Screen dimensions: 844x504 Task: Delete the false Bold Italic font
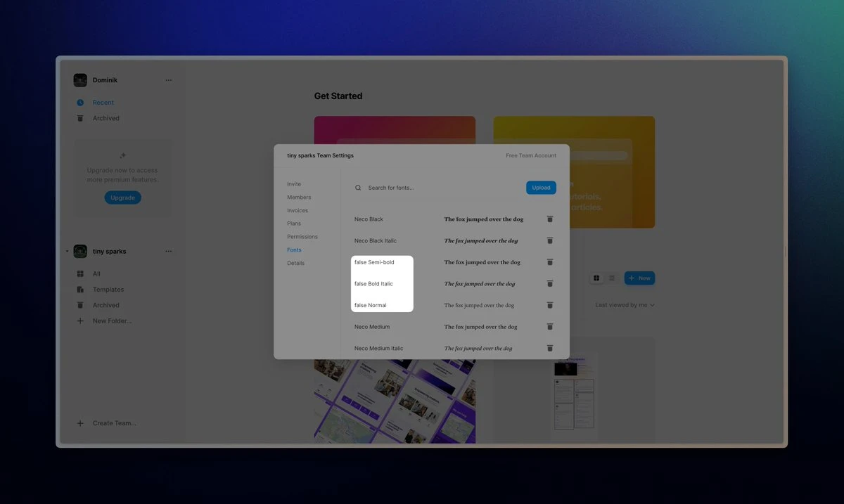tap(550, 283)
